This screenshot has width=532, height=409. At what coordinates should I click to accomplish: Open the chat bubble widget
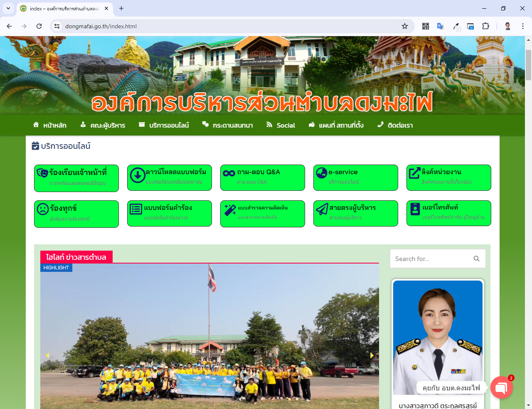point(501,387)
